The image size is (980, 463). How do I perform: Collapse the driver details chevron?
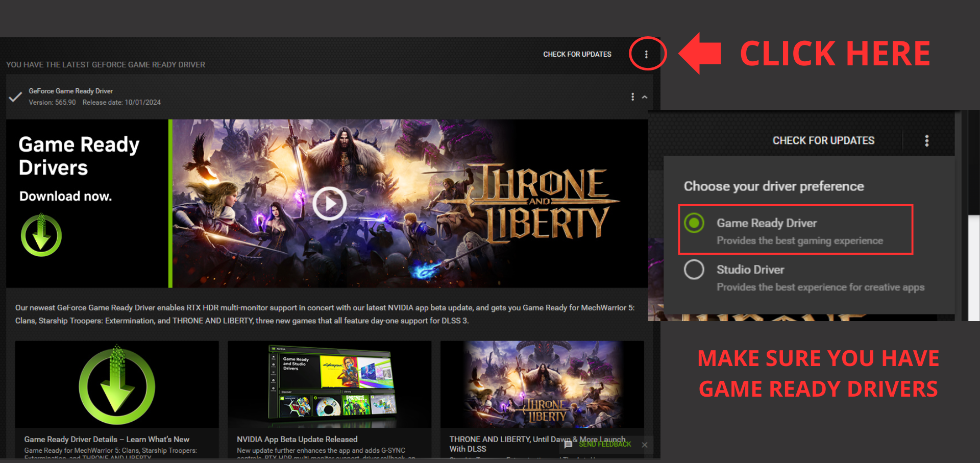(645, 97)
